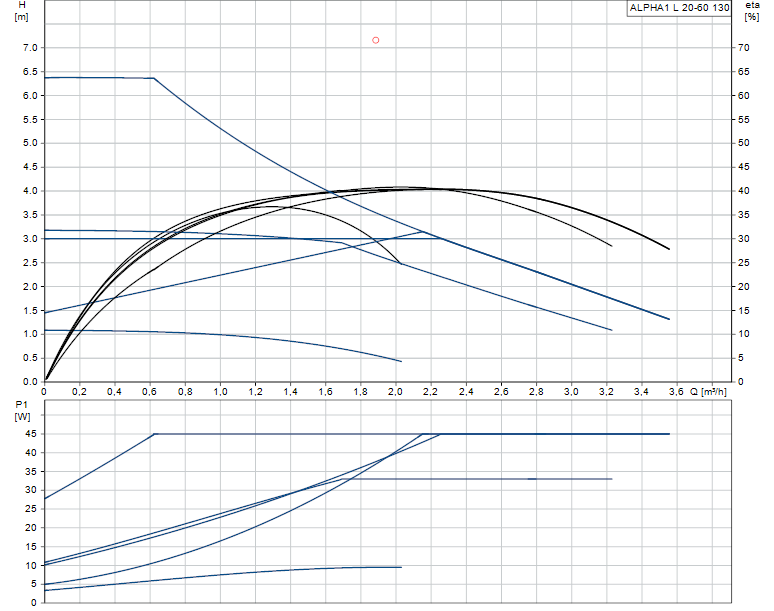
Task: Click the 3,6 tick on the Q axis
Action: point(676,392)
